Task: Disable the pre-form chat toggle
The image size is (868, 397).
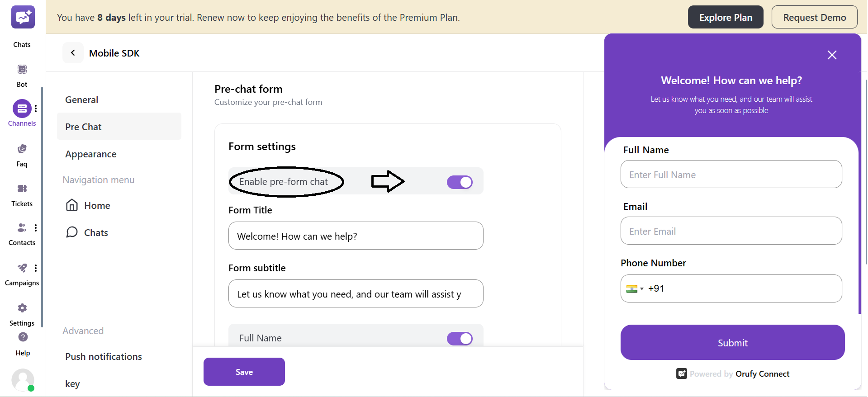Action: [x=459, y=182]
